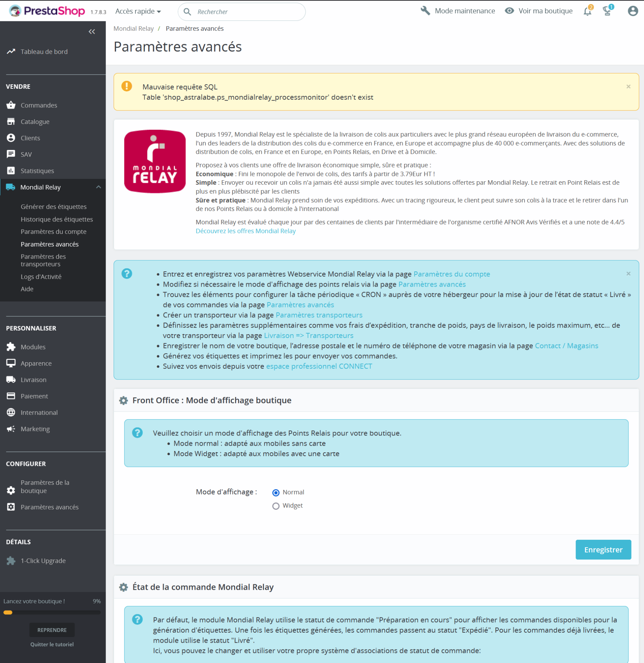Click the Tableau de bord trend icon
Screen dimensions: 644x663
11,51
